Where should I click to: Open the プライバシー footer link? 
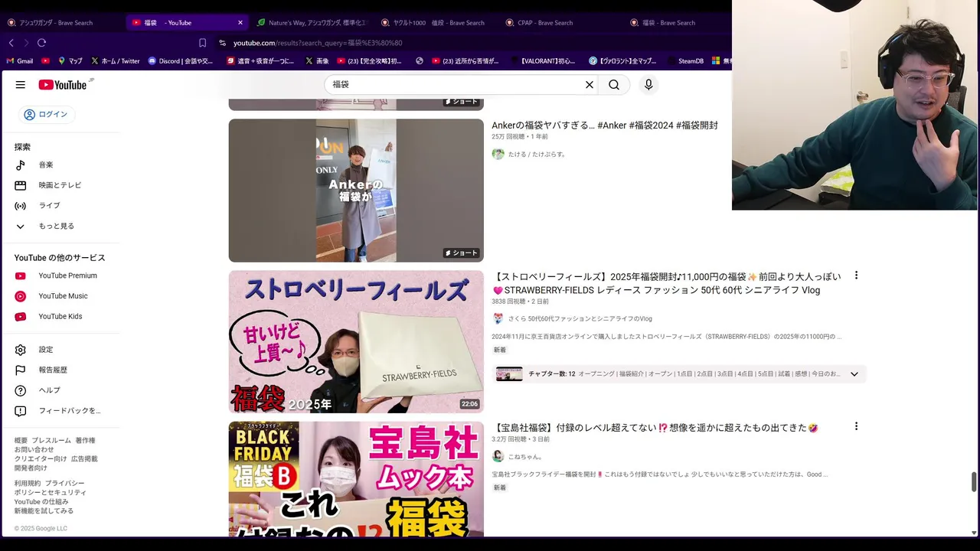(x=64, y=484)
